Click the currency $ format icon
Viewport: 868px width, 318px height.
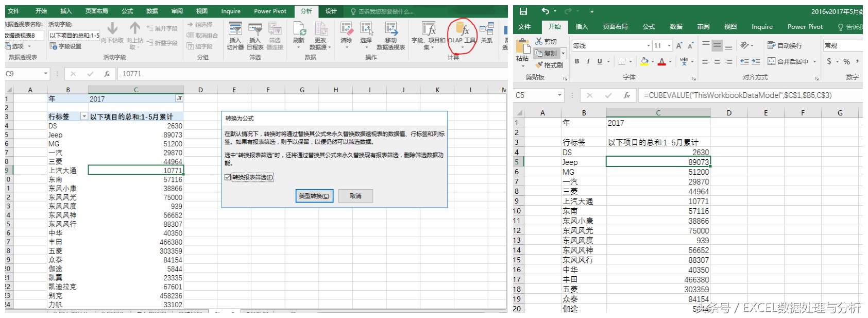click(829, 61)
